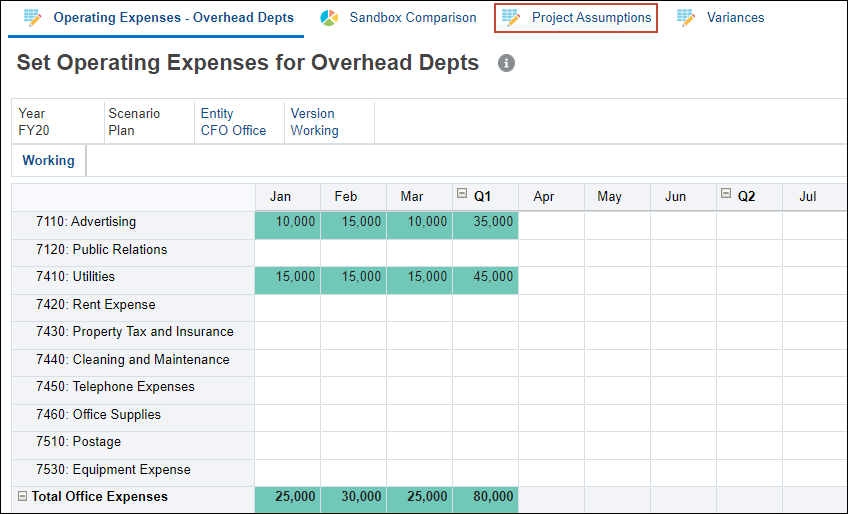This screenshot has height=514, width=848.
Task: Click the CFO Office entity link
Action: coord(233,130)
